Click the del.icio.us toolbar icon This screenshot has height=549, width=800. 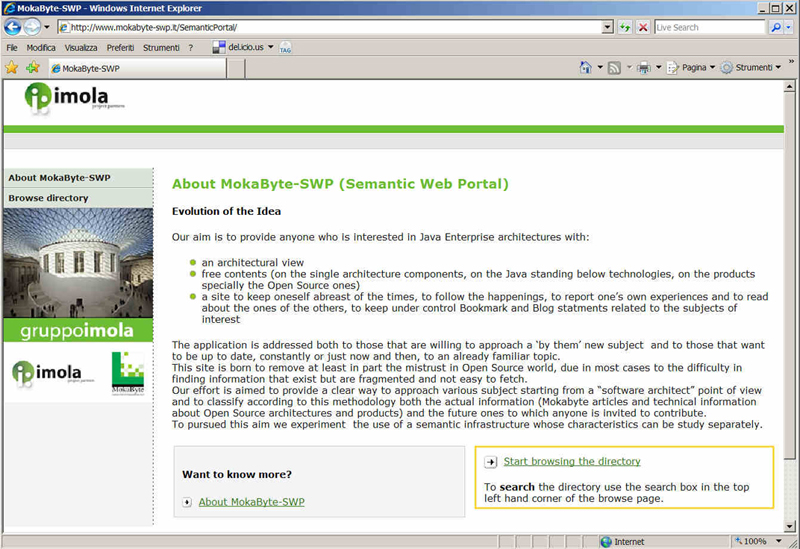219,47
